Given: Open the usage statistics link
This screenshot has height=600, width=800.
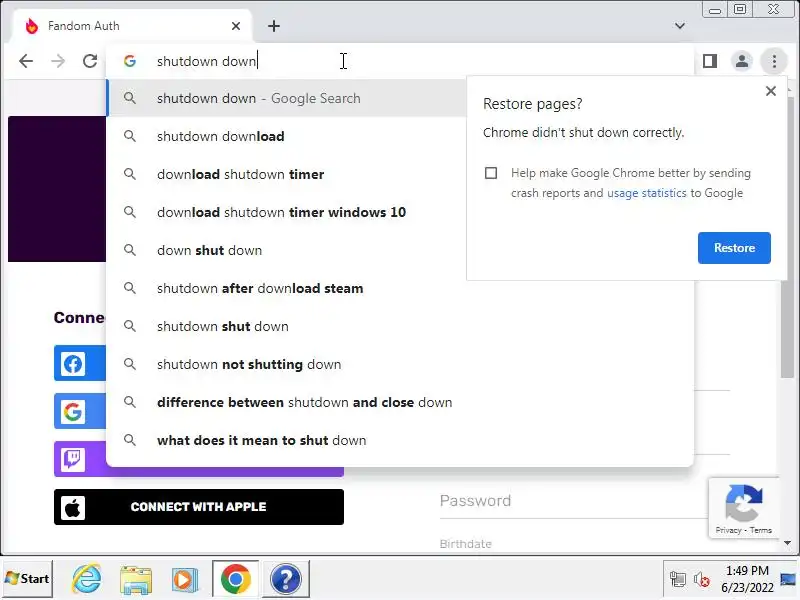Looking at the screenshot, I should tap(646, 193).
